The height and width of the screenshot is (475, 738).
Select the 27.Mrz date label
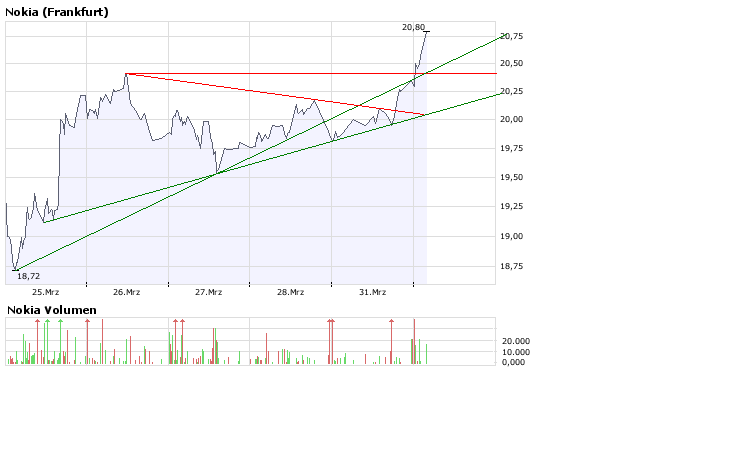209,292
